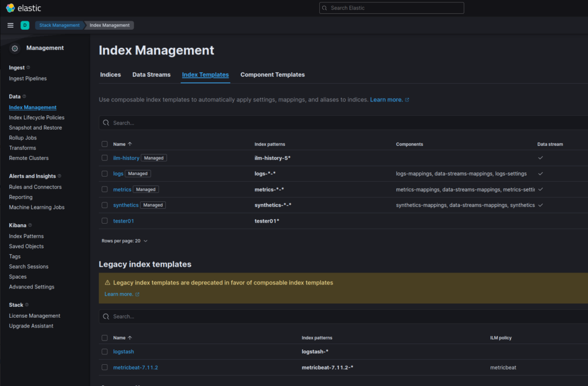Check the synthetics template checkbox
The image size is (588, 386).
click(x=105, y=205)
